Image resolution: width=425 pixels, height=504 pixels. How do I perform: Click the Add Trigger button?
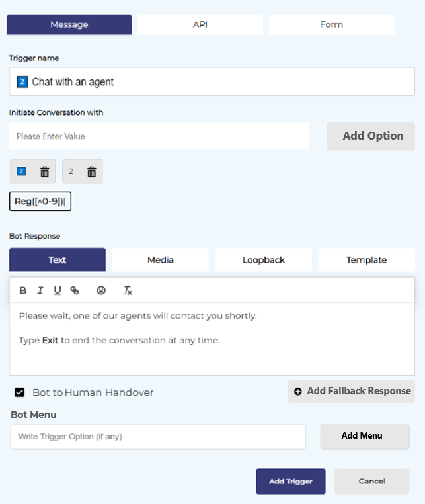[291, 482]
